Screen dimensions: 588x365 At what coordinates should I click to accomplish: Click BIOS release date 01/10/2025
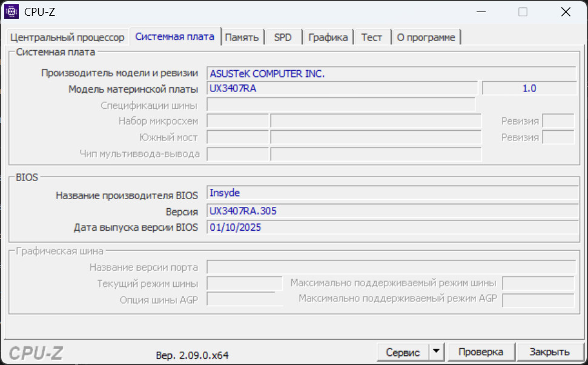(392, 227)
